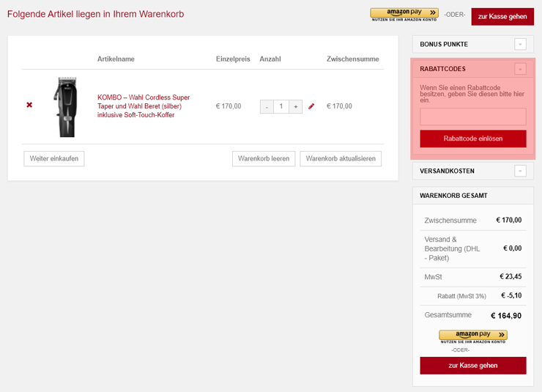Open the KOMBO – Wahl Cordless Super Taper link
The width and height of the screenshot is (542, 392).
(x=144, y=106)
